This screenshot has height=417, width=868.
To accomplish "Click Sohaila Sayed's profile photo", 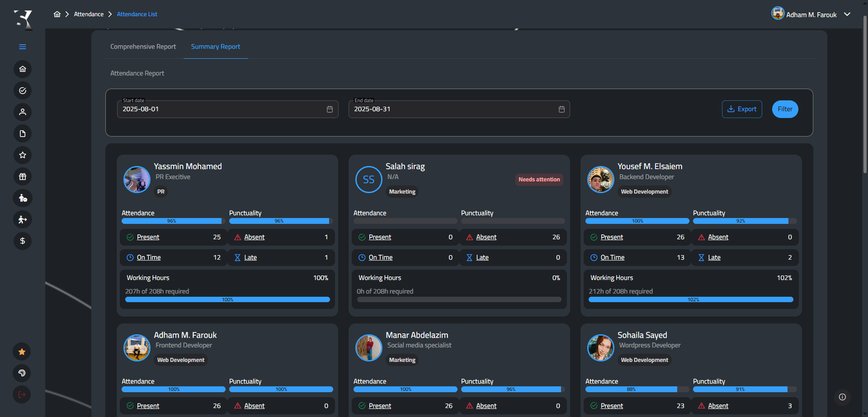I will [601, 347].
